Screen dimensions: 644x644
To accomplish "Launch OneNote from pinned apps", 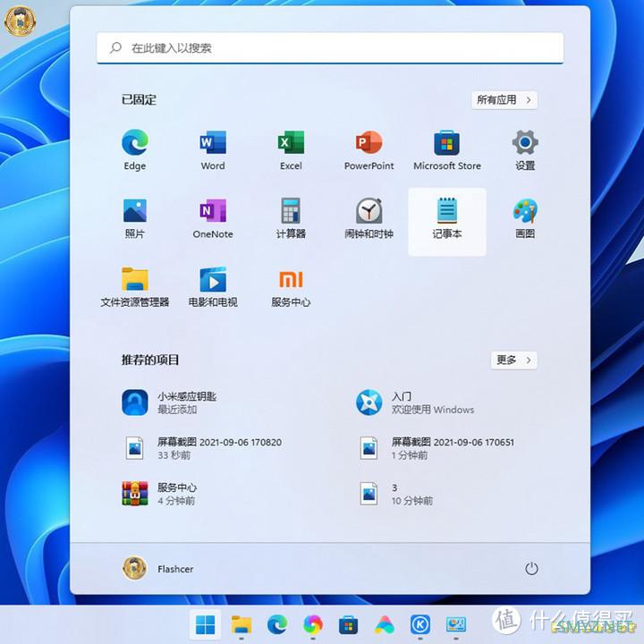I will coord(213,218).
